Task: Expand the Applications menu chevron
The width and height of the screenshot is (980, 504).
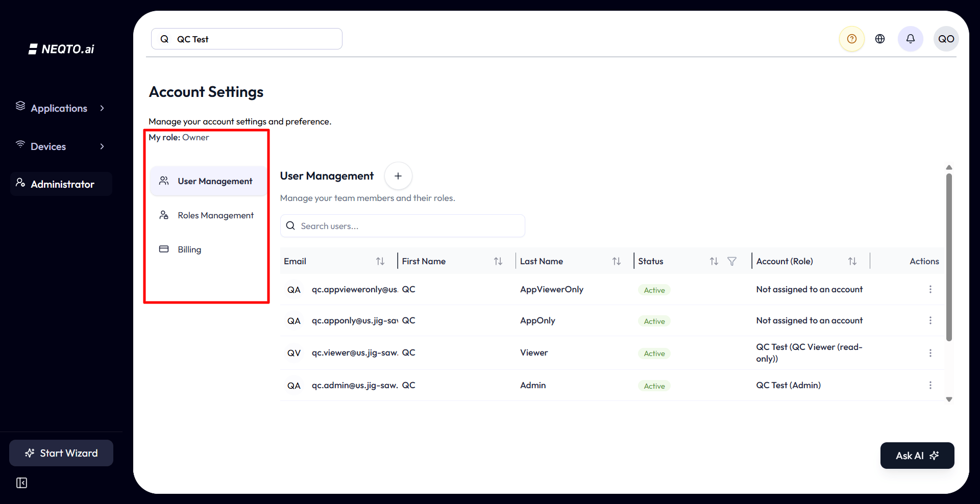Action: click(102, 108)
